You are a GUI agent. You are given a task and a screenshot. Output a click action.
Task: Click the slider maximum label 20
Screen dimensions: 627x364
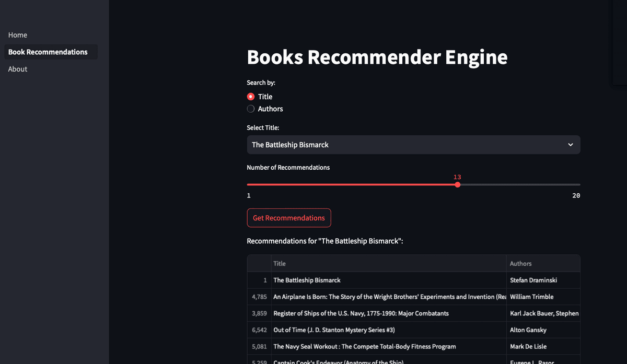(x=576, y=196)
